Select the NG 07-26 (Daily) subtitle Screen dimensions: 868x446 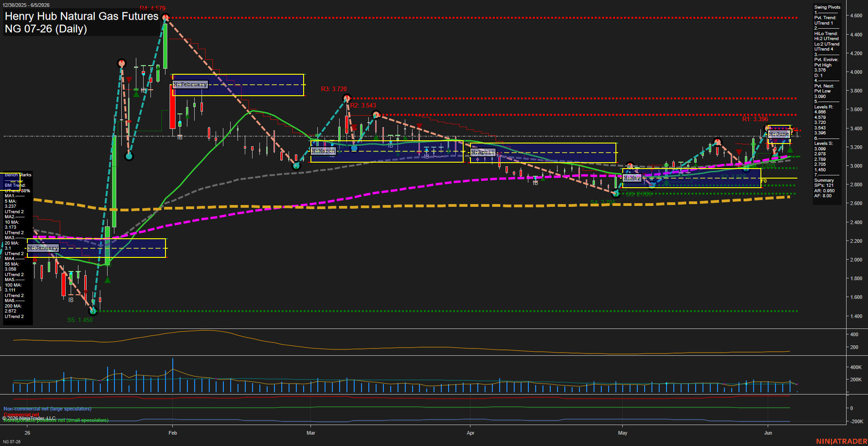(x=46, y=29)
